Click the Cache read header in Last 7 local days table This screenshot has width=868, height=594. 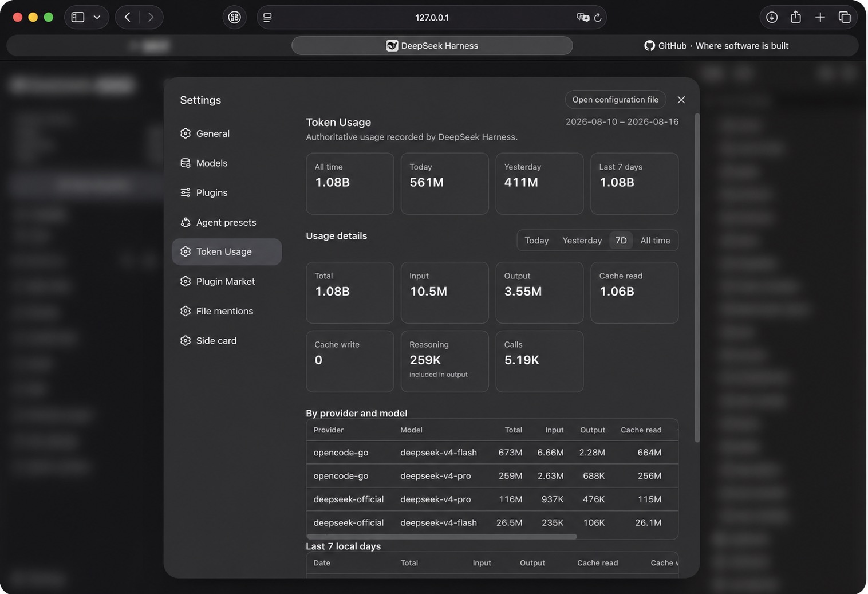(597, 563)
